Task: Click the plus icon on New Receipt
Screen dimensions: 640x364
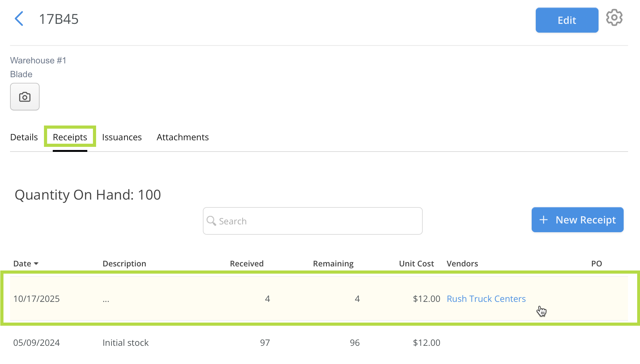Action: click(x=544, y=220)
